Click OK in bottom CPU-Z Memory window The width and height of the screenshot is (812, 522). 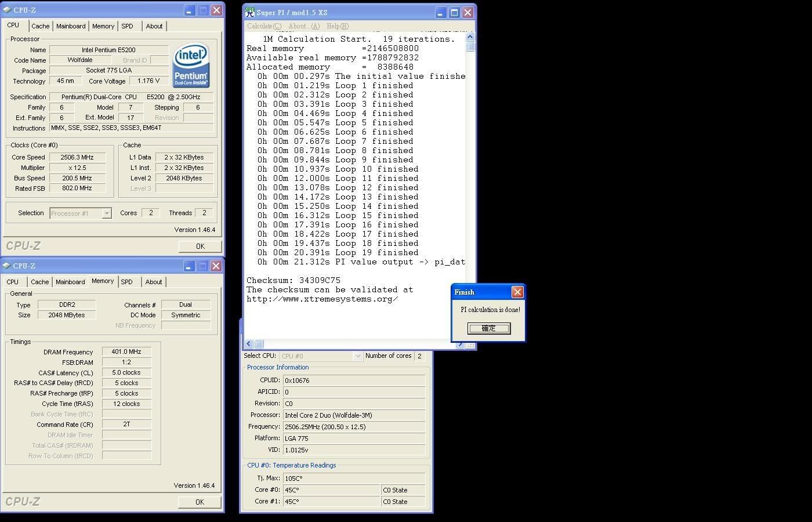(200, 502)
